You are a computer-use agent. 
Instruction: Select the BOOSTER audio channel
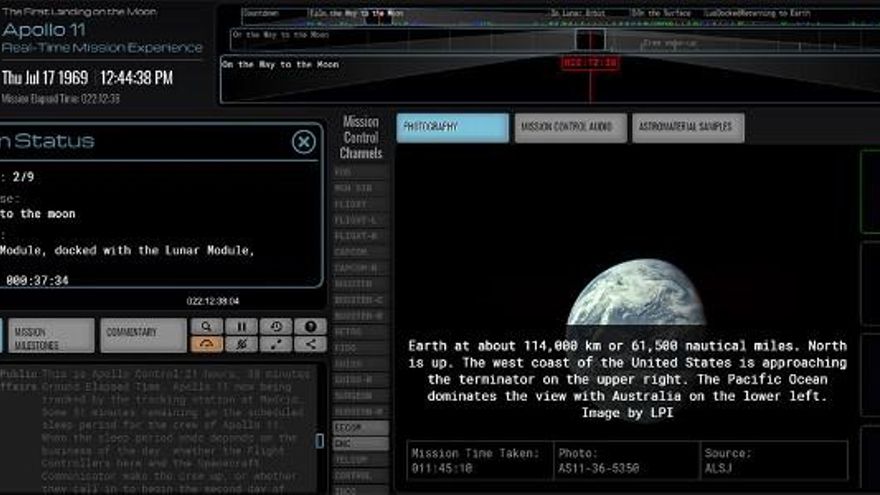360,284
